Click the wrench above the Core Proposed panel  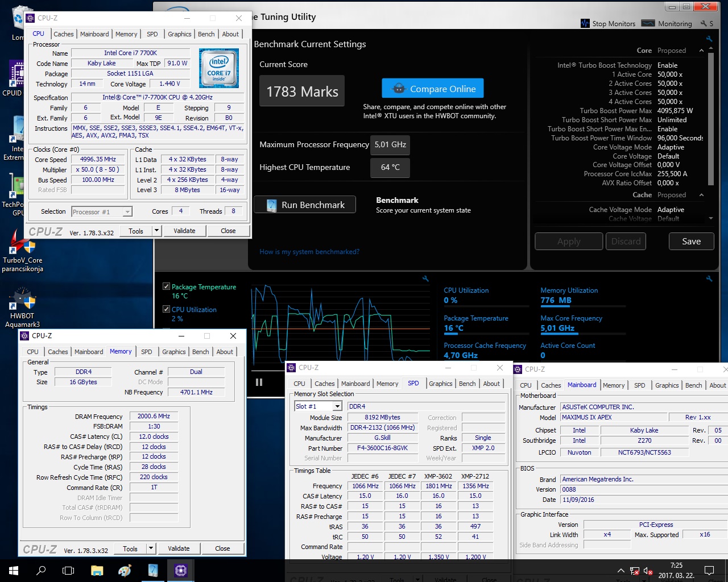(x=709, y=39)
